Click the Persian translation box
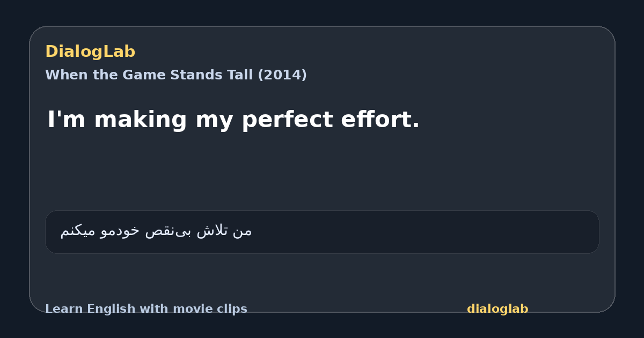This screenshot has width=644, height=338. point(322,232)
